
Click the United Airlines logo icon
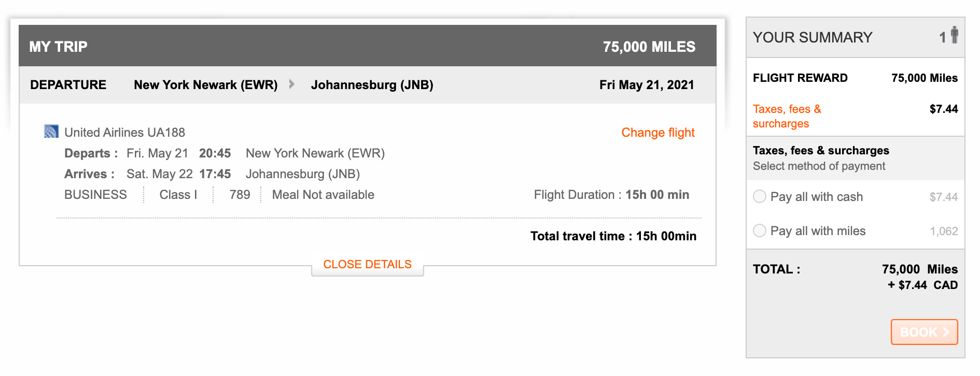(x=51, y=132)
